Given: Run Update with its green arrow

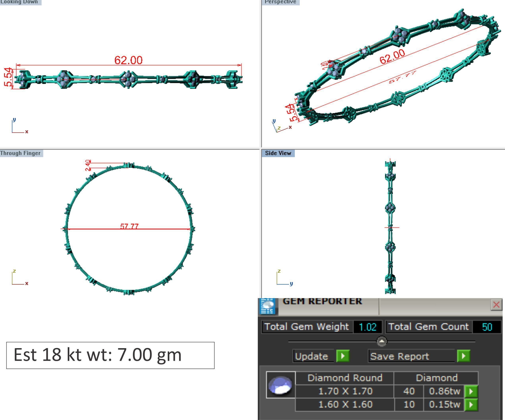Looking at the screenshot, I should [x=343, y=356].
